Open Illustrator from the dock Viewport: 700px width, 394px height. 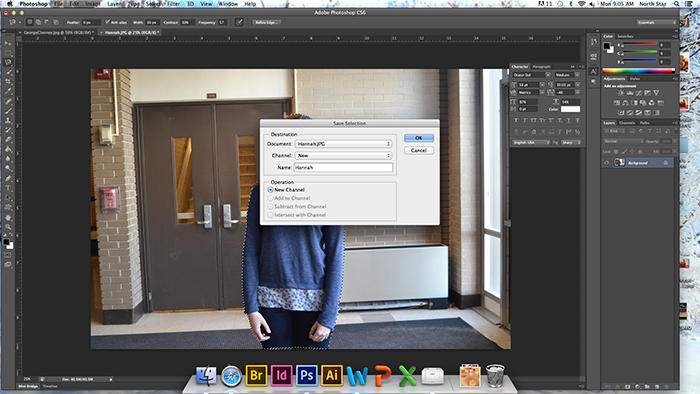(x=332, y=375)
